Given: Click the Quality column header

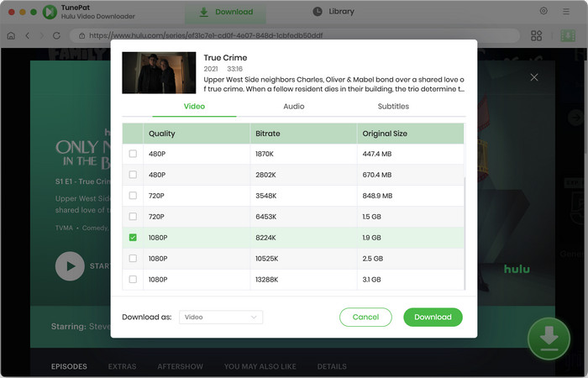Looking at the screenshot, I should click(x=197, y=134).
